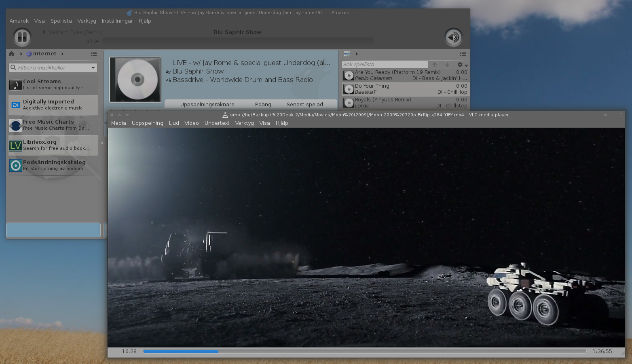This screenshot has width=632, height=364.
Task: Click the station Bassdrive - Worldwide Drum and Bass Radio
Action: point(243,80)
